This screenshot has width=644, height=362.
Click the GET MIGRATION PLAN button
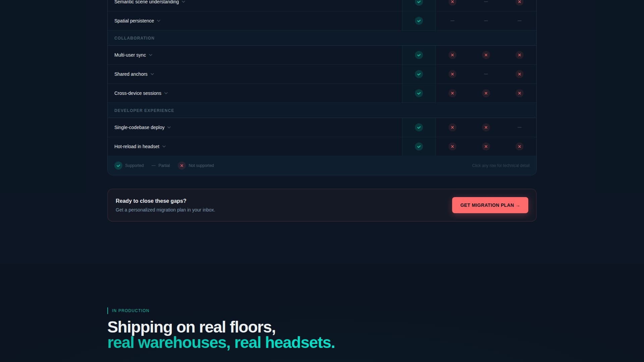click(x=490, y=205)
